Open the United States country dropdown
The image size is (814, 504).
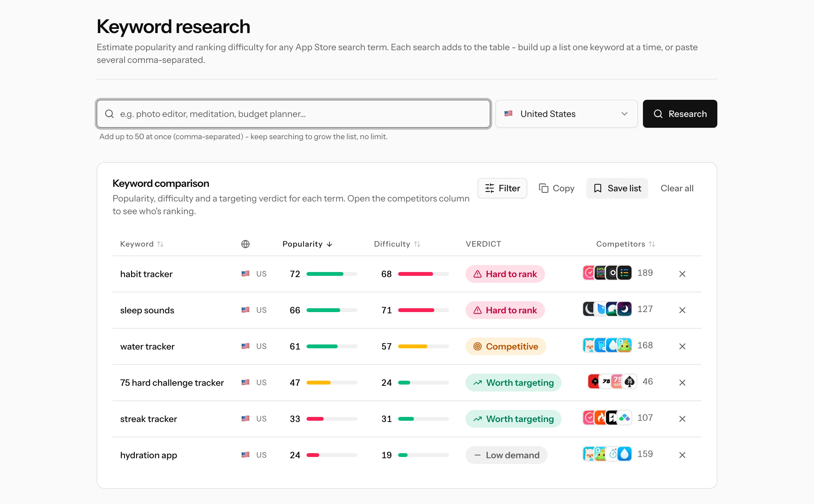(566, 114)
